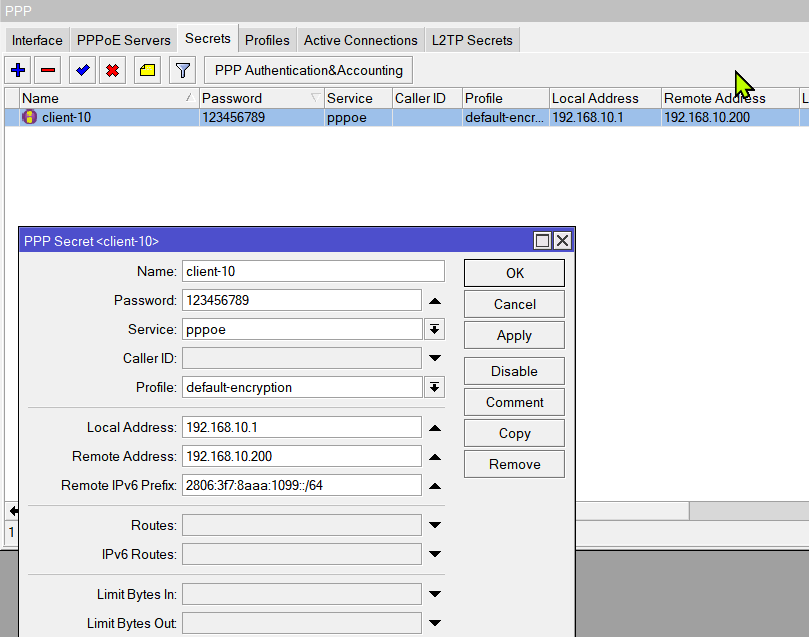The height and width of the screenshot is (637, 809).
Task: Switch to the Active Connections tab
Action: coord(360,40)
